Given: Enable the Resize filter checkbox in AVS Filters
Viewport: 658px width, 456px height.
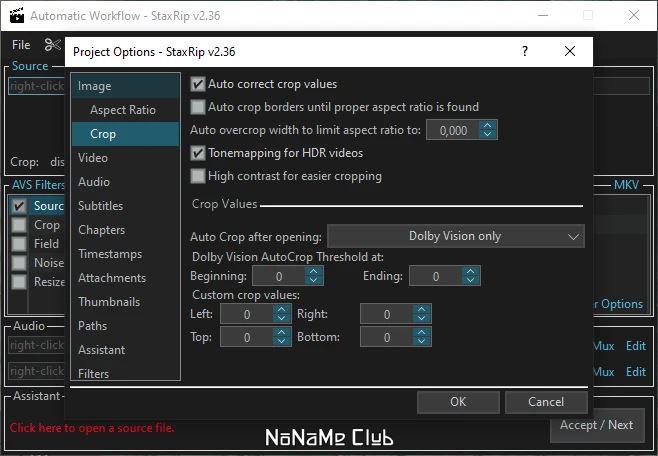Looking at the screenshot, I should pyautogui.click(x=19, y=281).
